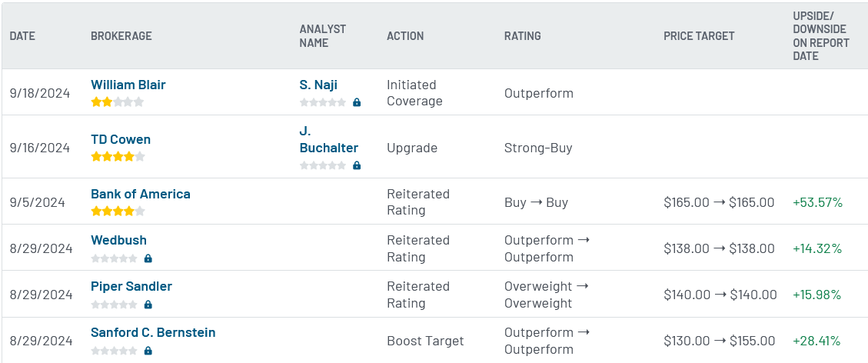Open the Wedbush brokerage link
The height and width of the screenshot is (363, 868).
118,240
